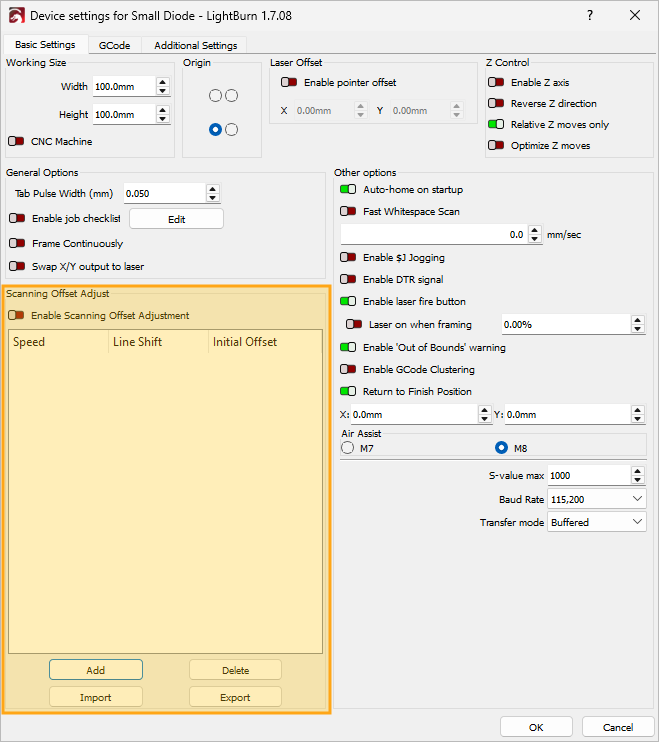Click the S-value max input field
The image size is (659, 742).
(589, 476)
